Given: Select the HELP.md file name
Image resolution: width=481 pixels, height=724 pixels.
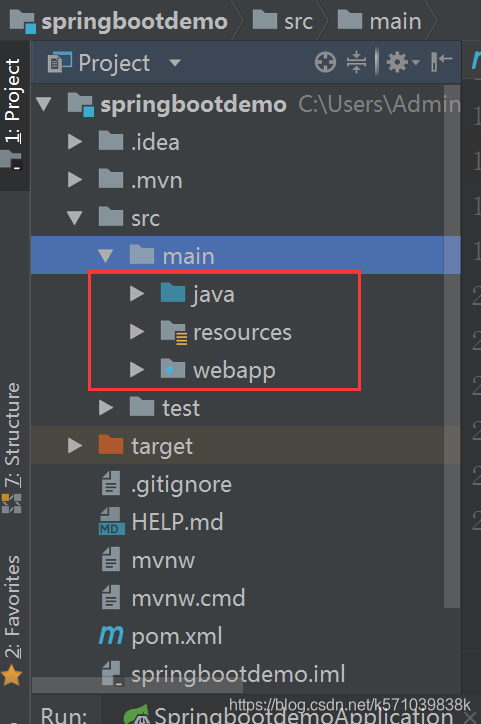Looking at the screenshot, I should click(x=177, y=522).
